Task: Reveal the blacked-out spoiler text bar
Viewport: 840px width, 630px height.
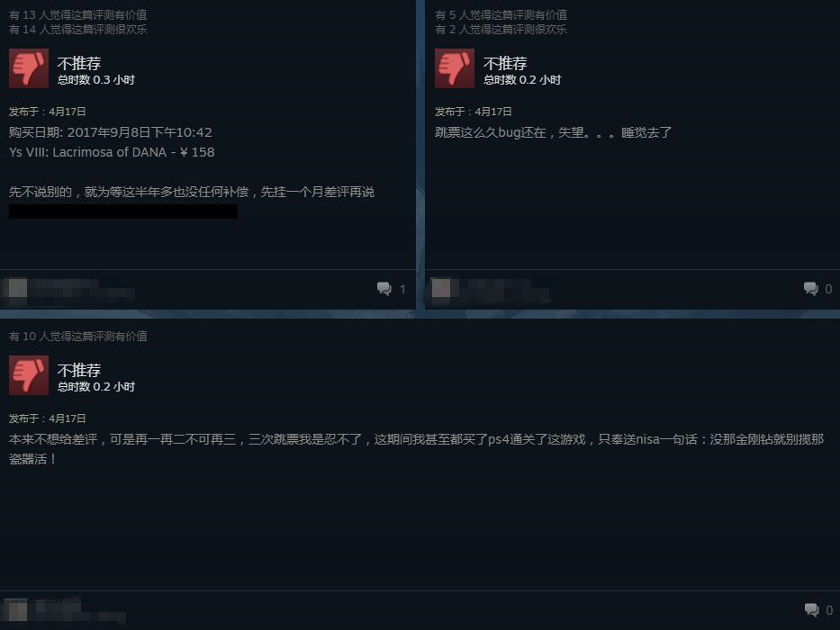Action: click(x=123, y=211)
